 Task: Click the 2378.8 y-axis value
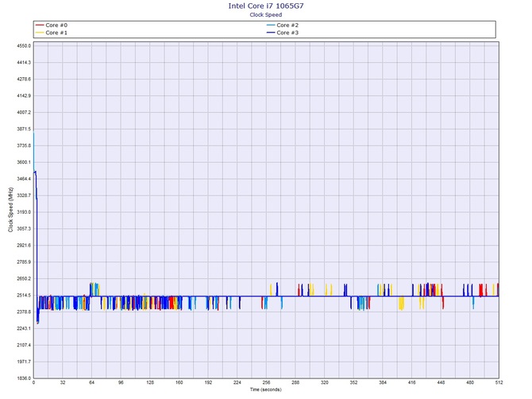pyautogui.click(x=24, y=312)
